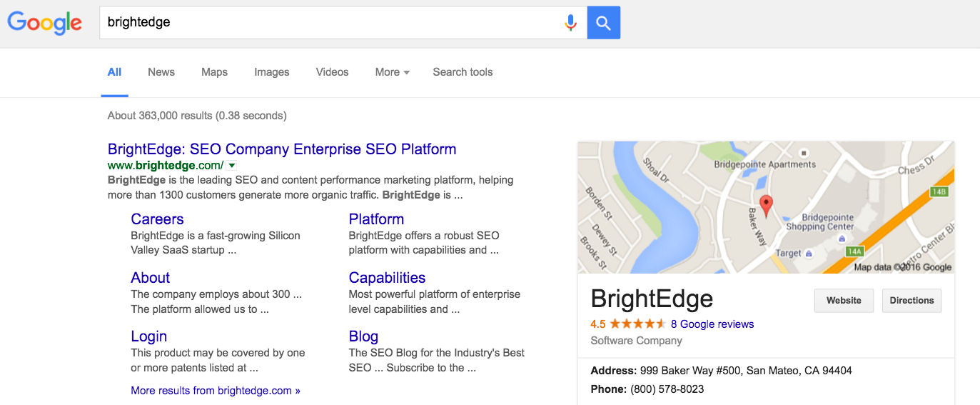Open Search tools options
This screenshot has width=980, height=405.
(x=463, y=72)
